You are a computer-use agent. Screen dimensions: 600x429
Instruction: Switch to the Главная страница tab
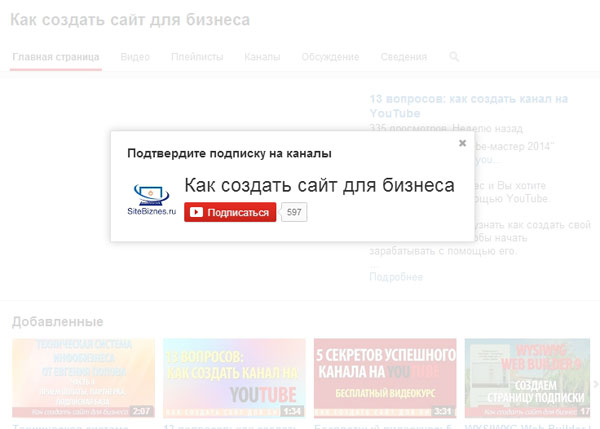pyautogui.click(x=56, y=57)
